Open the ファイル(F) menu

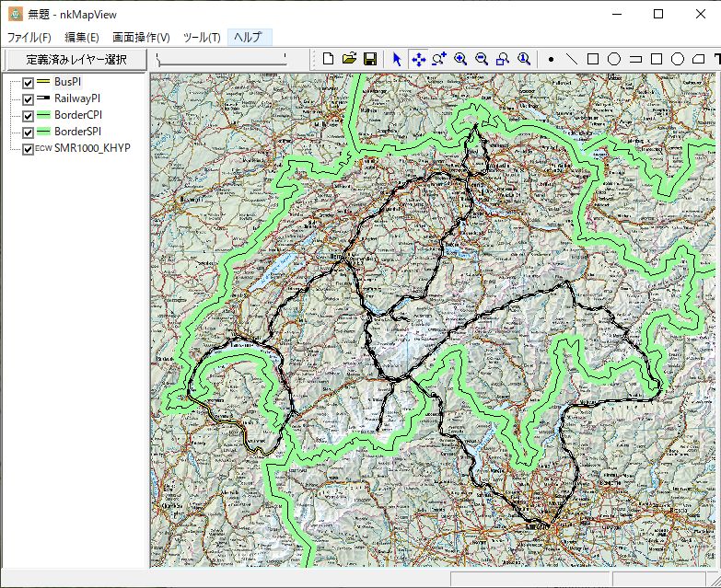(x=29, y=38)
